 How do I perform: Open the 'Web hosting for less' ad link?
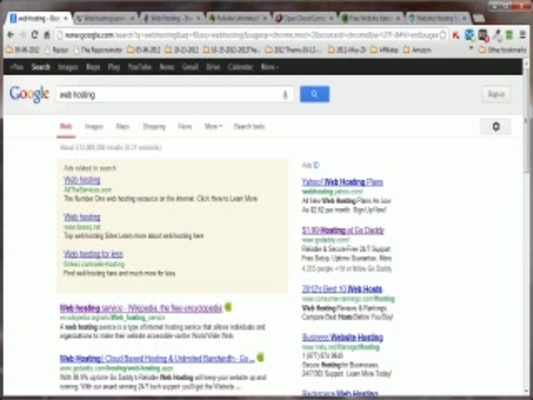point(93,254)
